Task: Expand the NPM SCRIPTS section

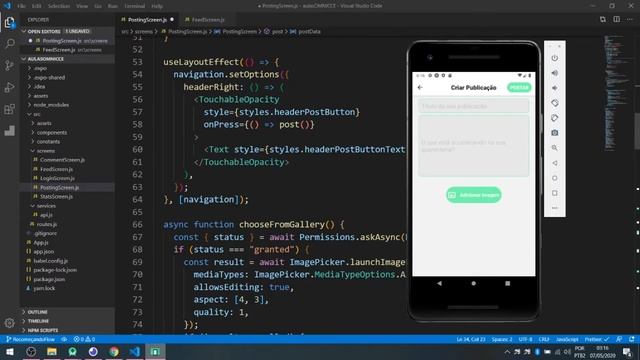Action: tap(43, 330)
